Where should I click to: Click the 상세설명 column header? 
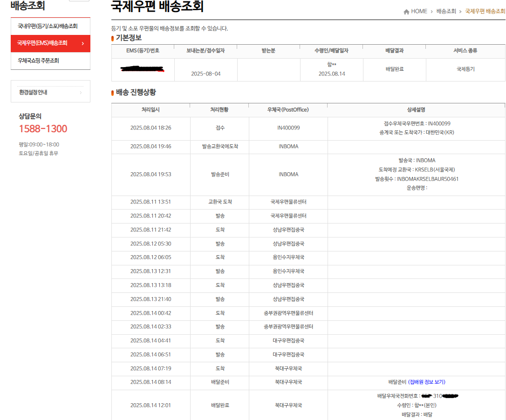point(416,110)
